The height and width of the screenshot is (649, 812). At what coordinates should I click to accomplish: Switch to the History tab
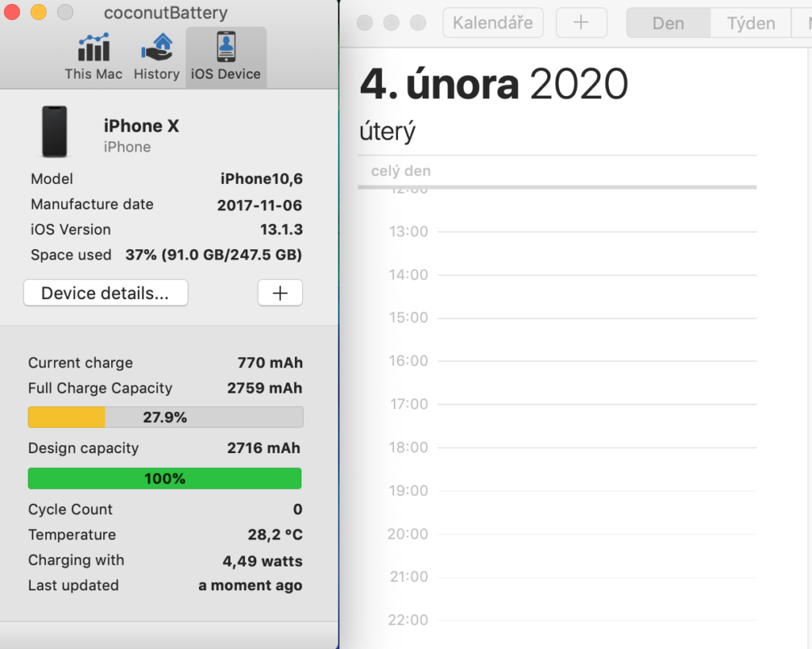[x=156, y=58]
